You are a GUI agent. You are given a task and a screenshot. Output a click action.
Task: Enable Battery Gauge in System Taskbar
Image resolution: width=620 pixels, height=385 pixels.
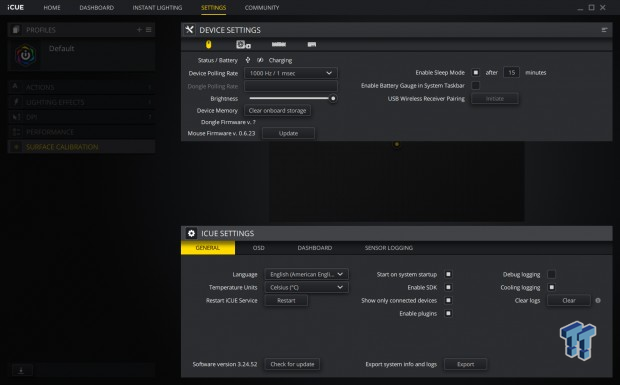click(x=476, y=85)
